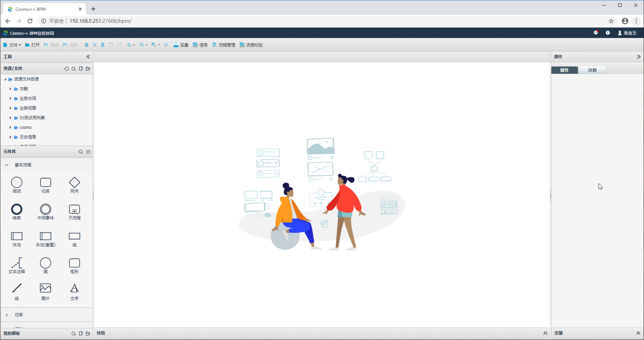644x340 pixels.
Task: Select the 图片 image element
Action: click(45, 292)
